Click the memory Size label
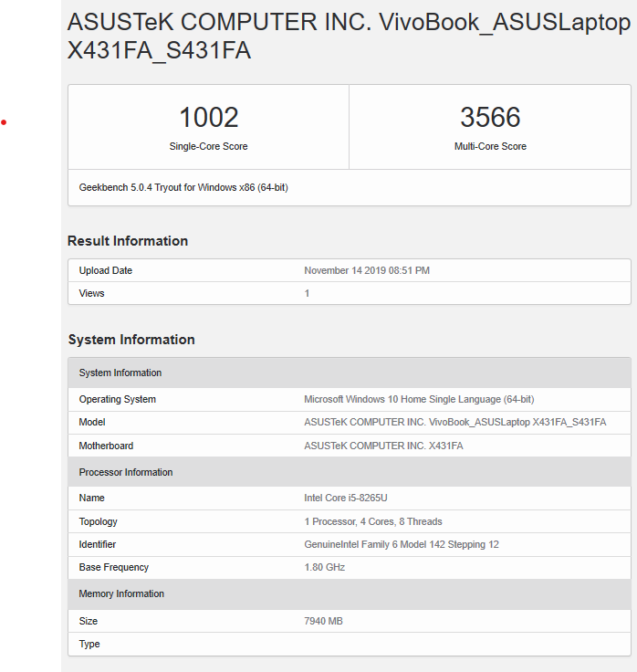 click(x=89, y=621)
